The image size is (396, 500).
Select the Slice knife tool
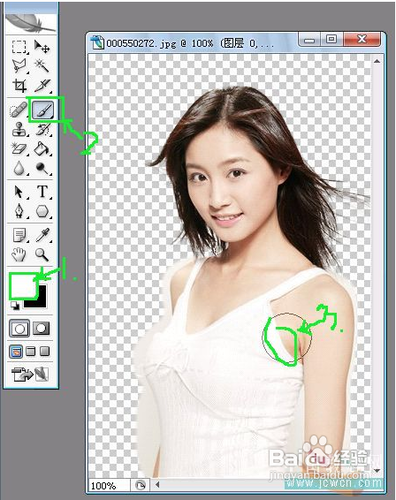[x=42, y=86]
